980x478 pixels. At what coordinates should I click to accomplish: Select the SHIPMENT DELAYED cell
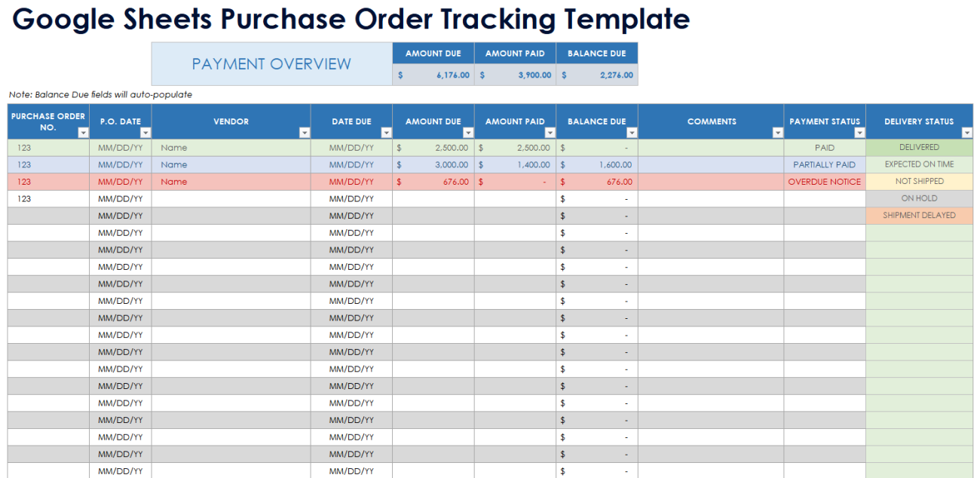919,215
